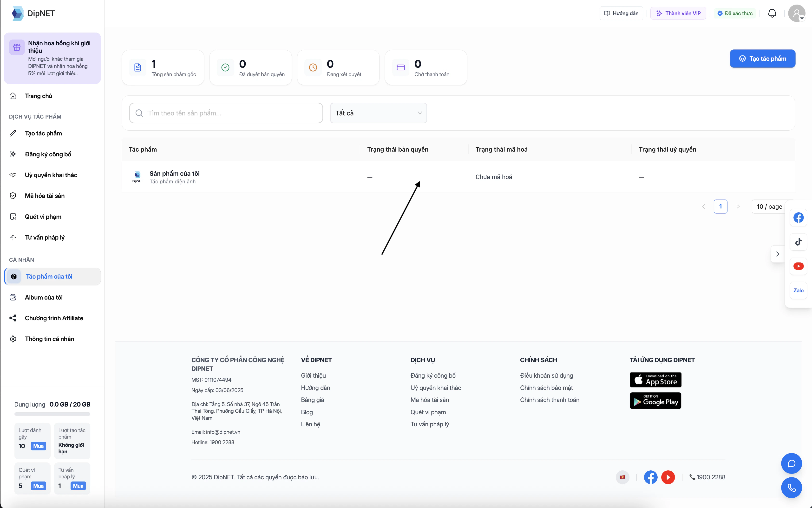Open Liên hệ footer link
812x508 pixels.
(310, 424)
